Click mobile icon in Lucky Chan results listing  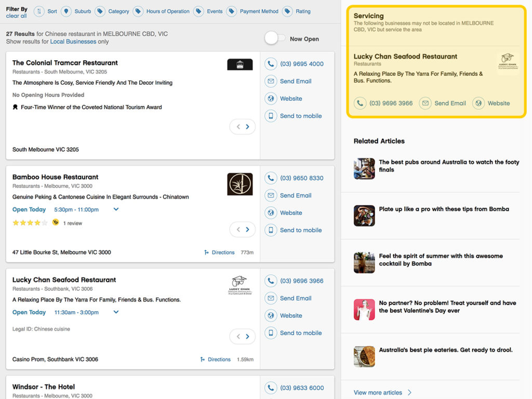tap(271, 333)
